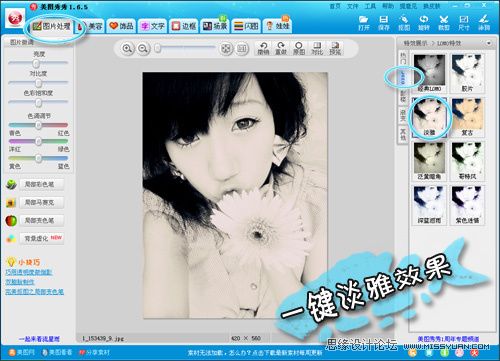
Task: Apply the 复古 retro effect thumbnail
Action: pyautogui.click(x=467, y=117)
